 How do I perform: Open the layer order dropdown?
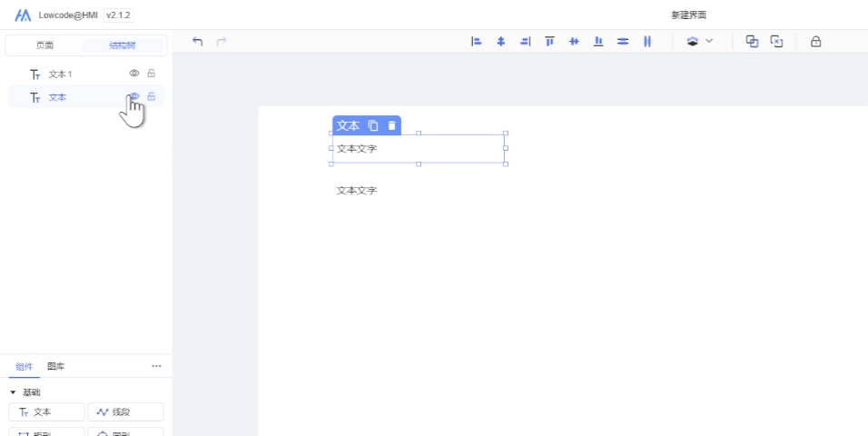point(699,42)
